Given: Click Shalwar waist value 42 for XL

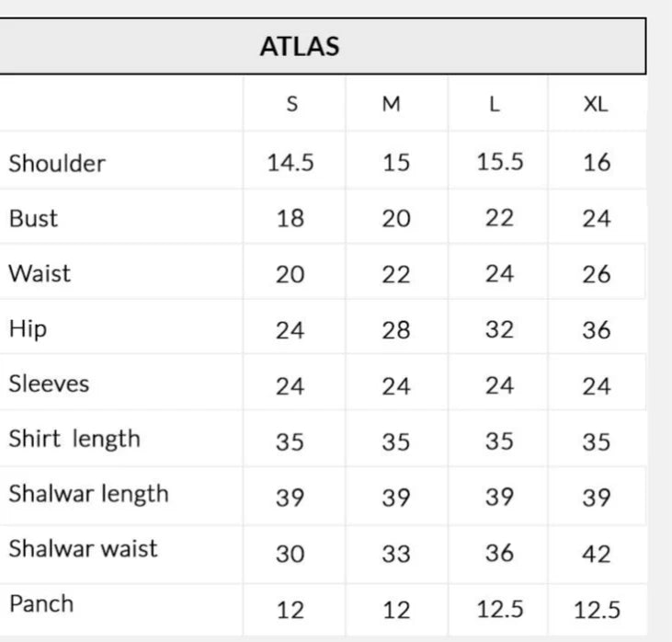Looking at the screenshot, I should point(597,554).
